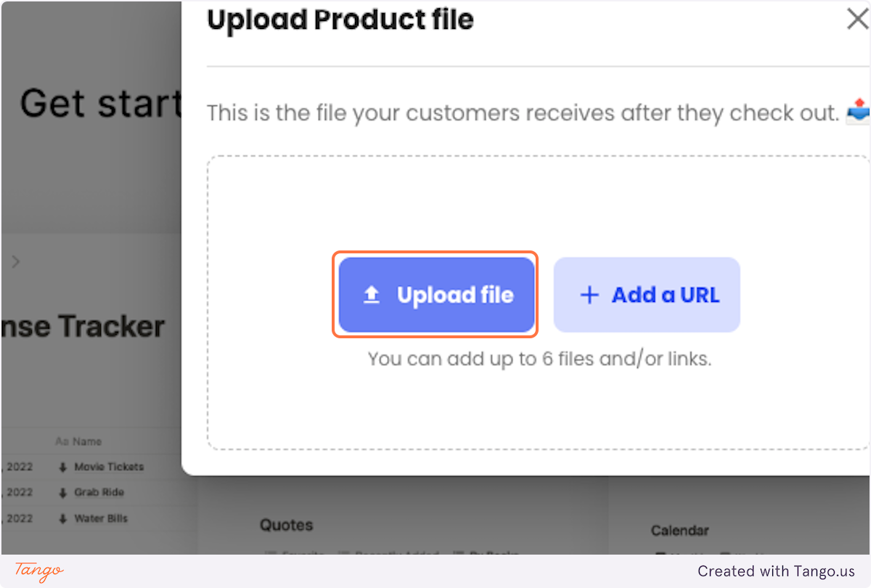Click the dashed file drop zone area
Image resolution: width=871 pixels, height=588 pixels.
(x=538, y=303)
